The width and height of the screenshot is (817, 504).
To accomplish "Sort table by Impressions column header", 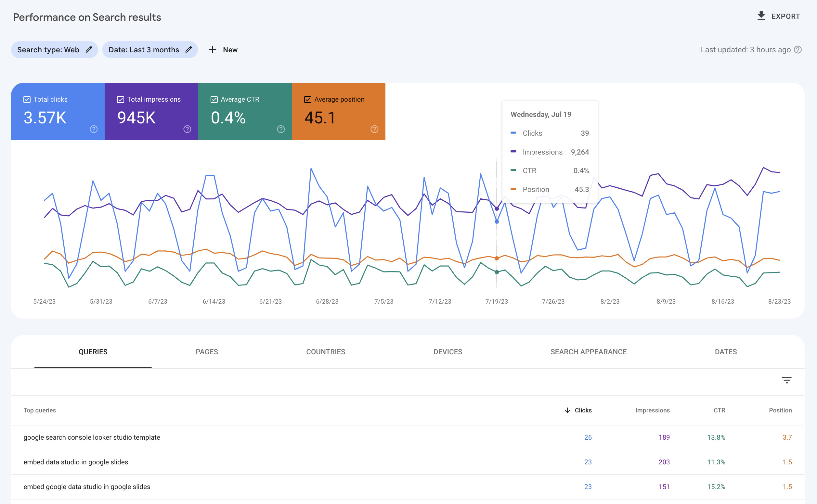I will point(652,410).
